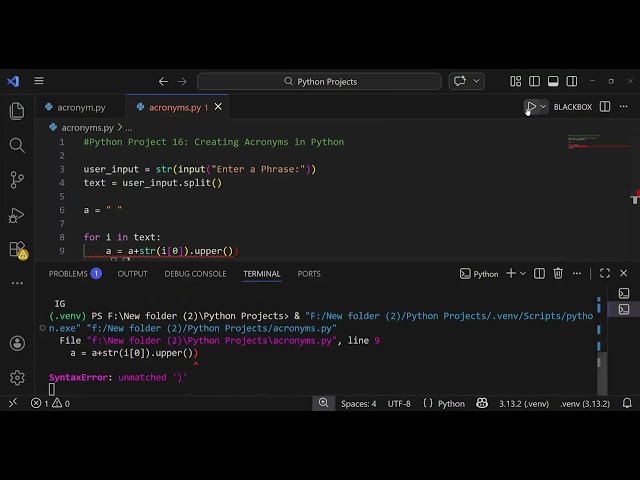Expand the new terminal launch profile dropdown
Image resolution: width=640 pixels, height=480 pixels.
click(523, 273)
